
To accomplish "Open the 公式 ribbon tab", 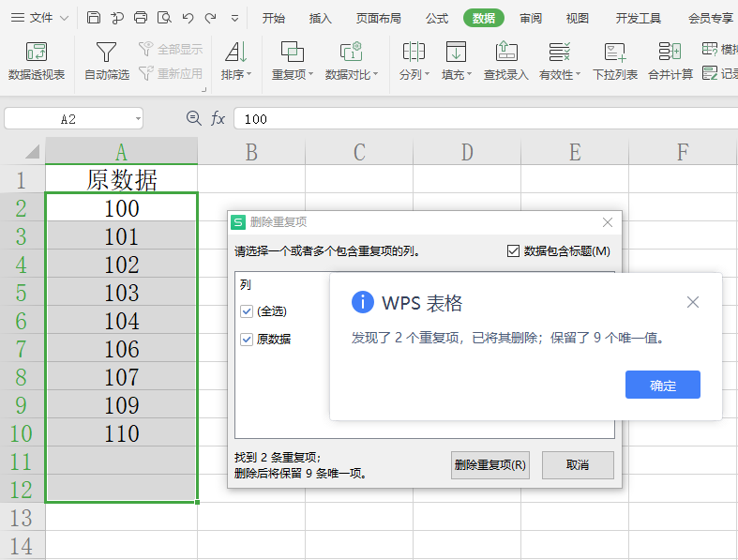I will (x=437, y=18).
